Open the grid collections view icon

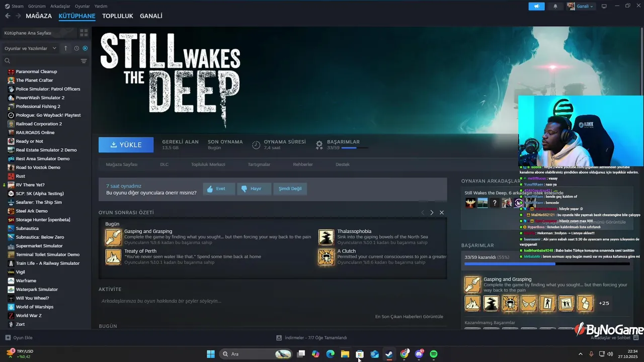pos(84,33)
